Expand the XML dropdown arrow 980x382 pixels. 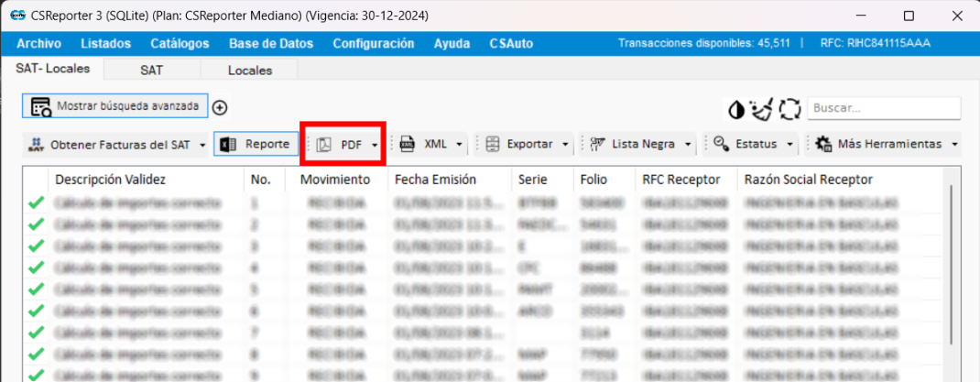pyautogui.click(x=459, y=145)
